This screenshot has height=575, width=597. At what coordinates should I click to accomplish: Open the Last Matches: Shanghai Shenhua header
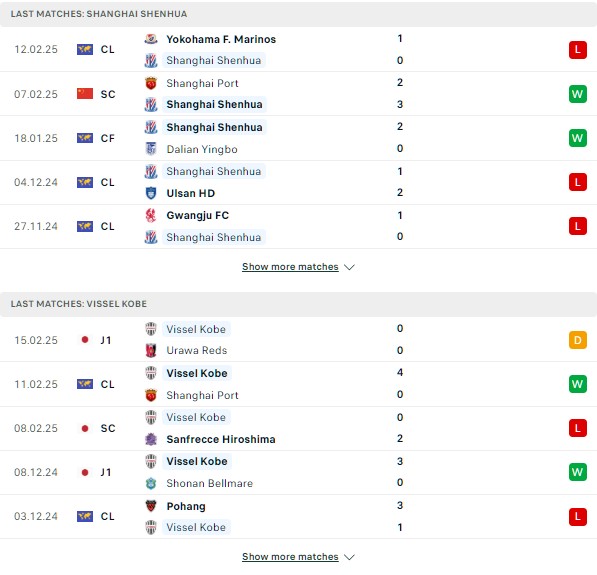tap(298, 14)
